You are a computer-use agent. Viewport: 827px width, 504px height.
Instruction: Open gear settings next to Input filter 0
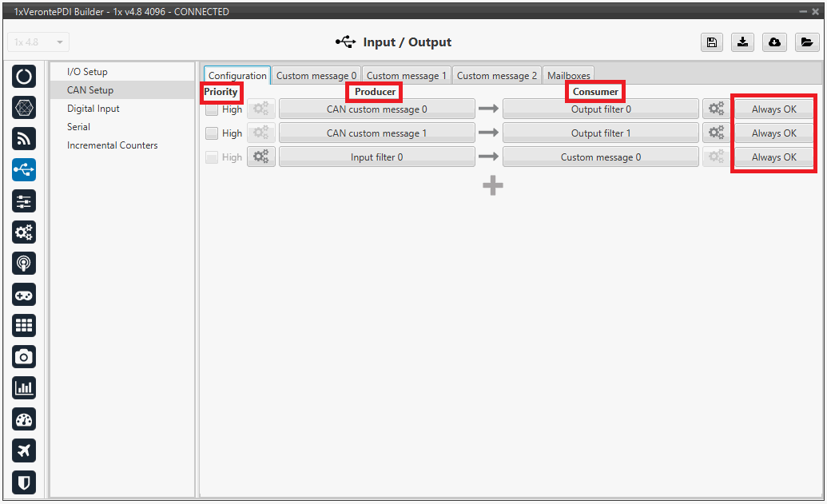[261, 157]
